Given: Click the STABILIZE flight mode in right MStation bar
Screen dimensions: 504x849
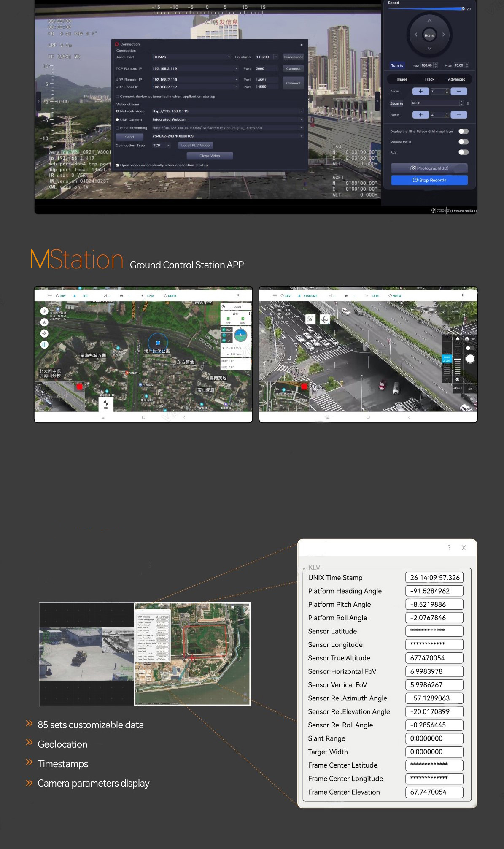Looking at the screenshot, I should click(x=310, y=296).
